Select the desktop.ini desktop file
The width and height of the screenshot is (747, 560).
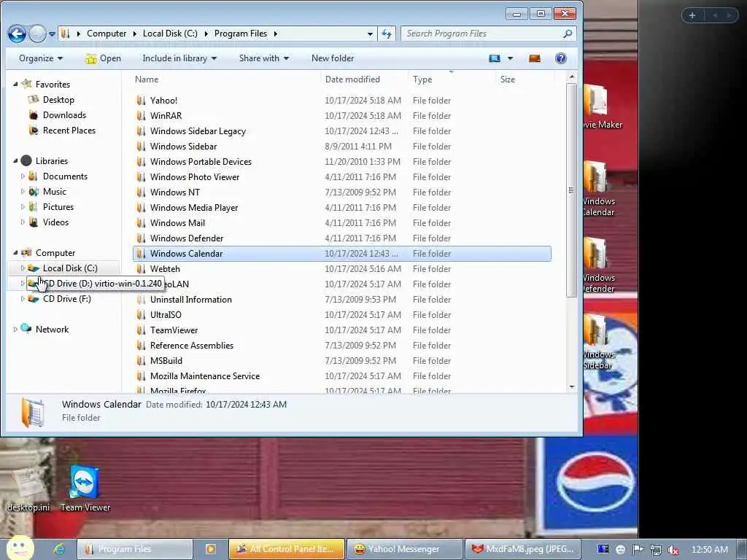click(x=28, y=489)
